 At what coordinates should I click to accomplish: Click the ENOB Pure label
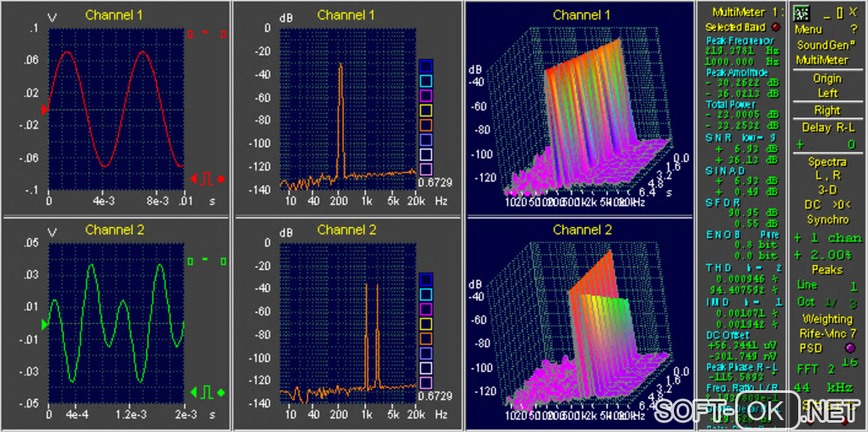click(x=742, y=234)
